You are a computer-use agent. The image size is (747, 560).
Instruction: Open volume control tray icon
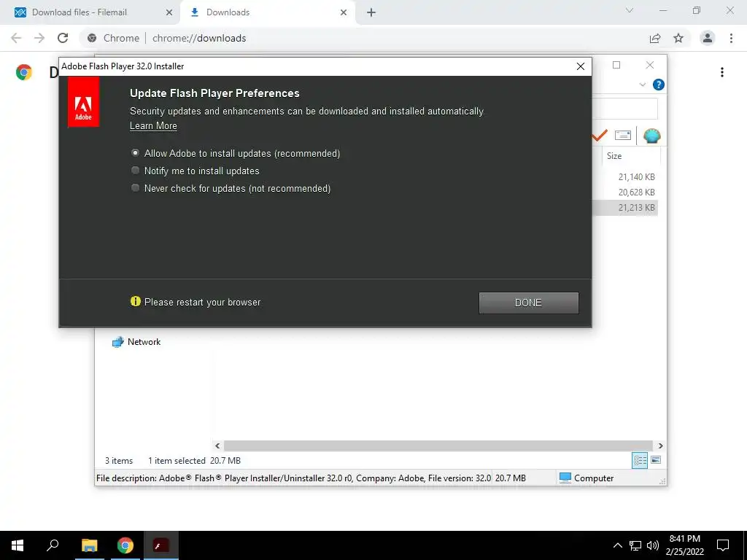pyautogui.click(x=653, y=545)
